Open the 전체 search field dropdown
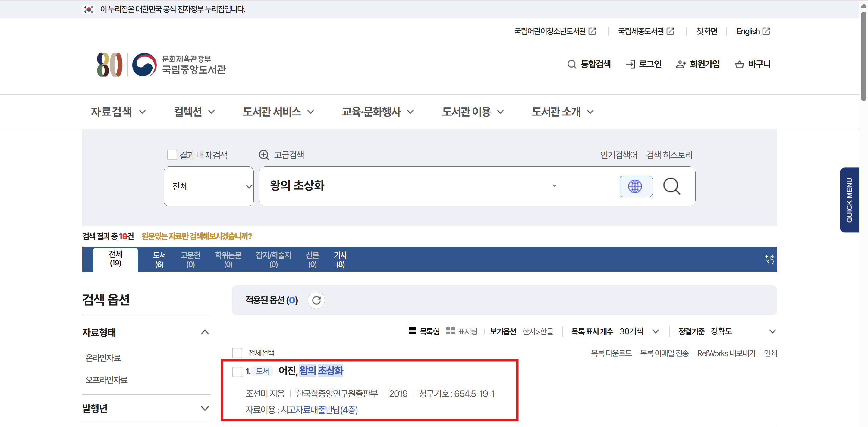Image resolution: width=868 pixels, height=427 pixels. tap(208, 186)
